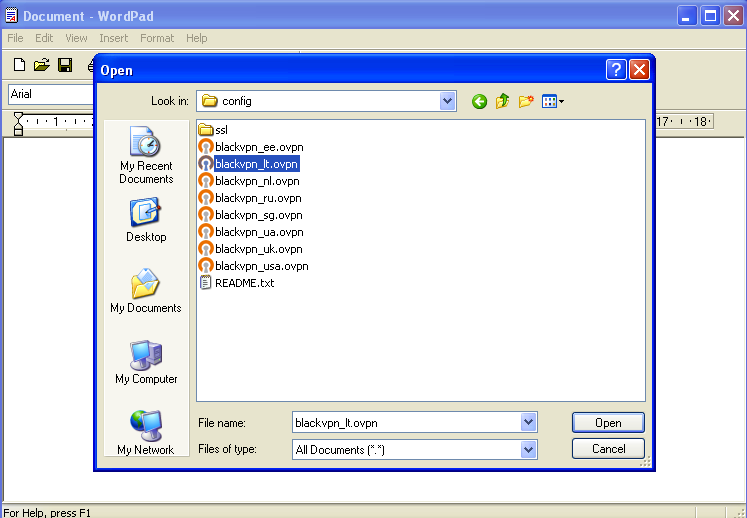This screenshot has height=518, width=747.
Task: Go to My Documents in places bar
Action: coord(146,291)
